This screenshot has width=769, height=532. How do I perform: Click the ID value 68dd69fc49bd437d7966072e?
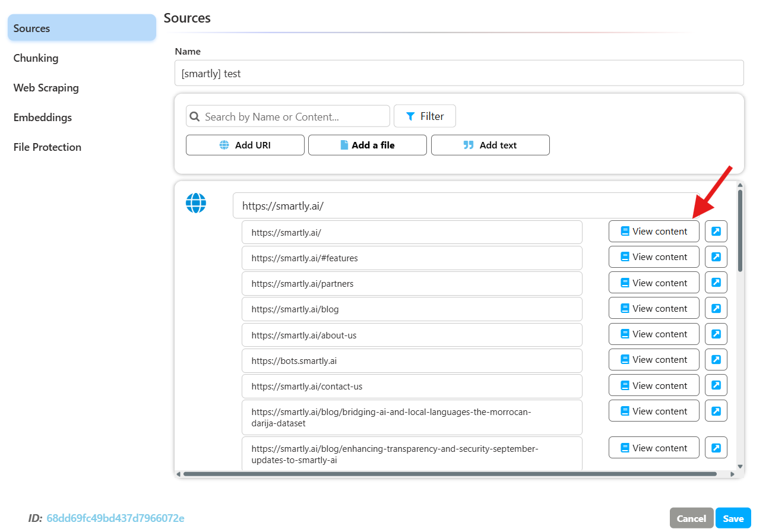pos(115,518)
